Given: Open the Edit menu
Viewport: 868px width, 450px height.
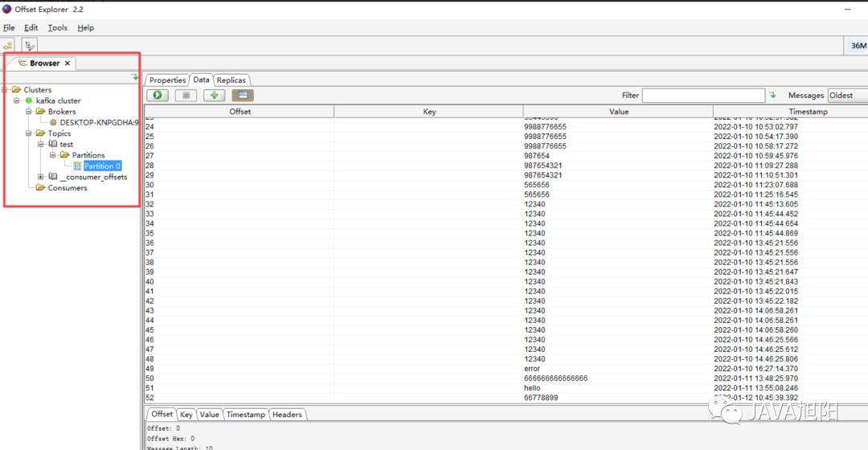Looking at the screenshot, I should pos(31,27).
